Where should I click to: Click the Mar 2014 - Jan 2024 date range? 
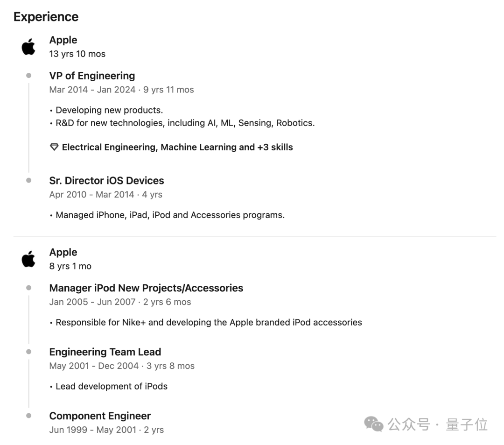92,90
